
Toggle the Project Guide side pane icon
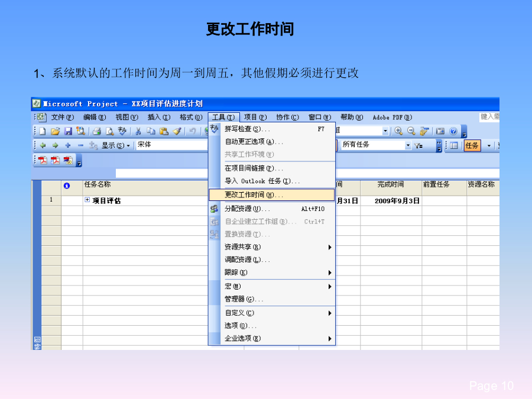[x=453, y=145]
